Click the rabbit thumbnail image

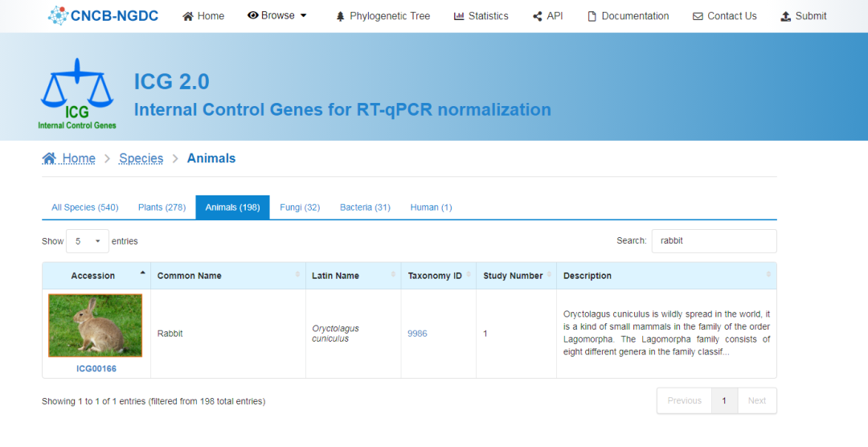tap(96, 326)
